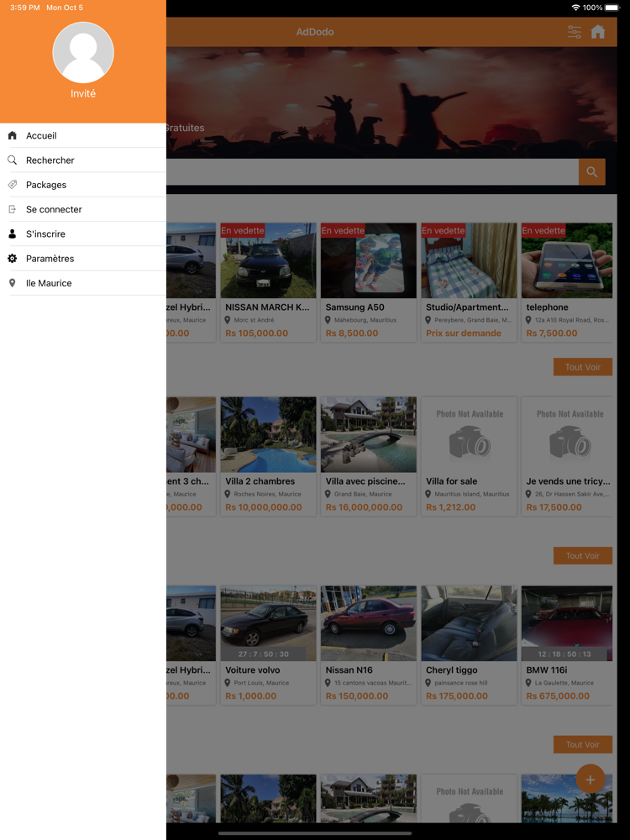
Task: Click the Packages tag icon
Action: click(13, 185)
